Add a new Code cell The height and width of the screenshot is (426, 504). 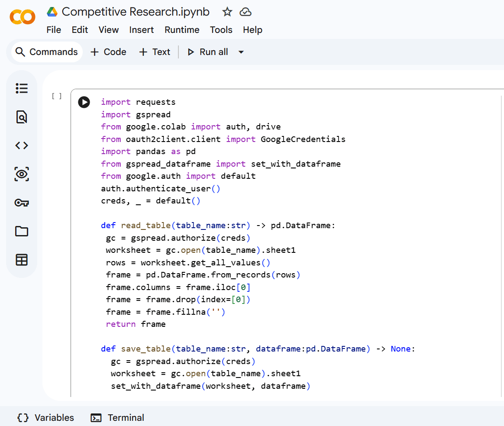pyautogui.click(x=108, y=52)
